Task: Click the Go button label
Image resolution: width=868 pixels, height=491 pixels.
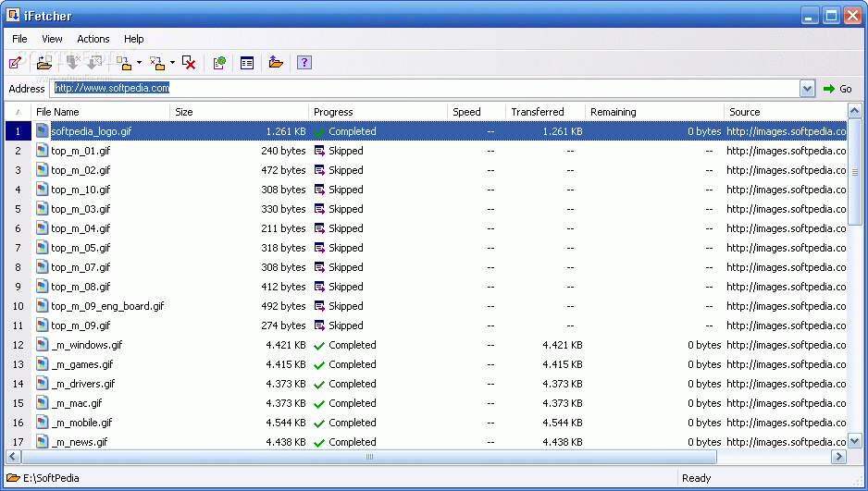Action: pyautogui.click(x=845, y=89)
